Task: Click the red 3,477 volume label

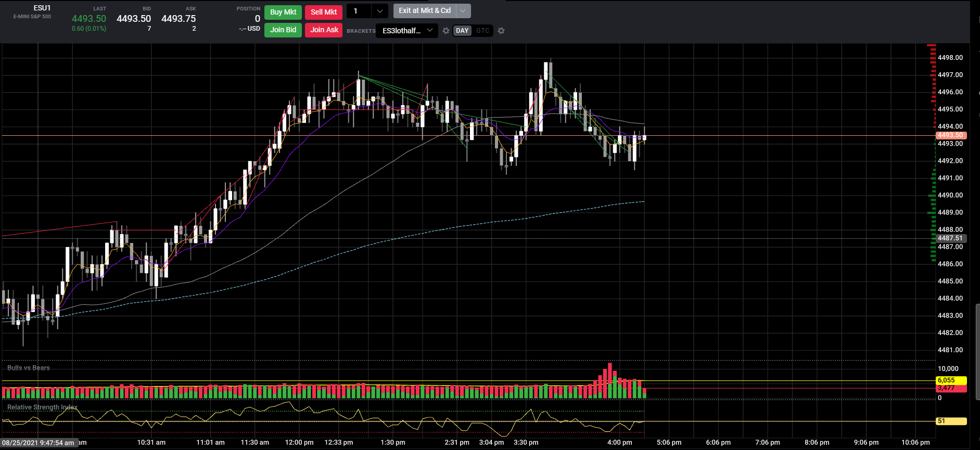Action: click(x=951, y=389)
